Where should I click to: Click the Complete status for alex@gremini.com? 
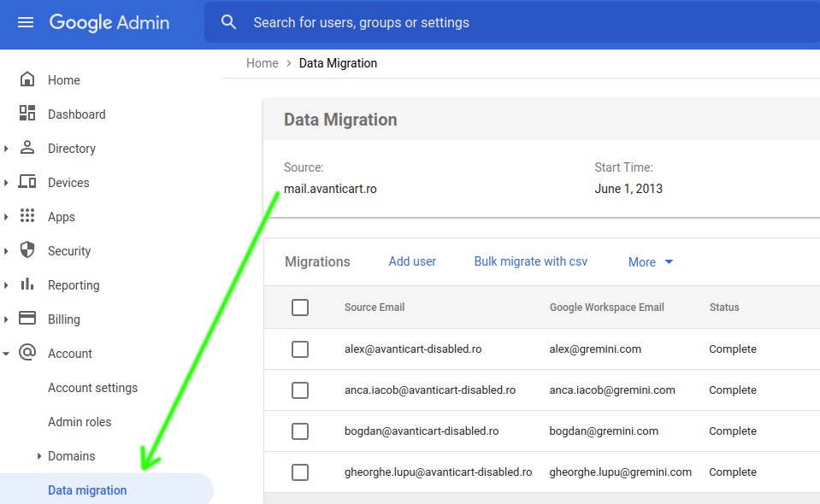[732, 349]
